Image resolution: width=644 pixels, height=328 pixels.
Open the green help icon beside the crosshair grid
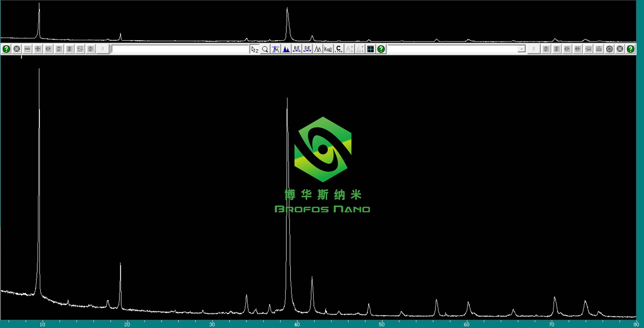pyautogui.click(x=381, y=49)
